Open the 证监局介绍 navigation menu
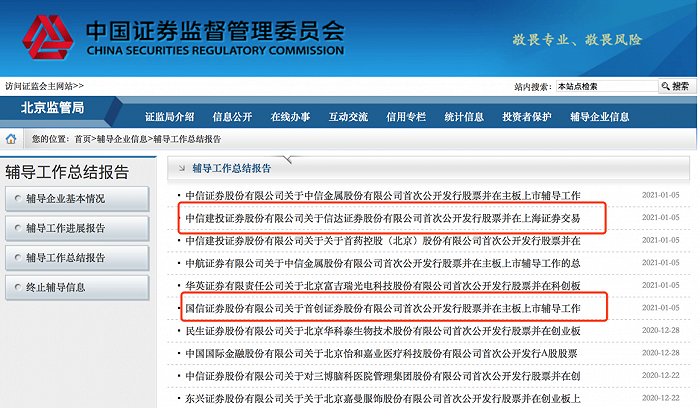 click(170, 116)
